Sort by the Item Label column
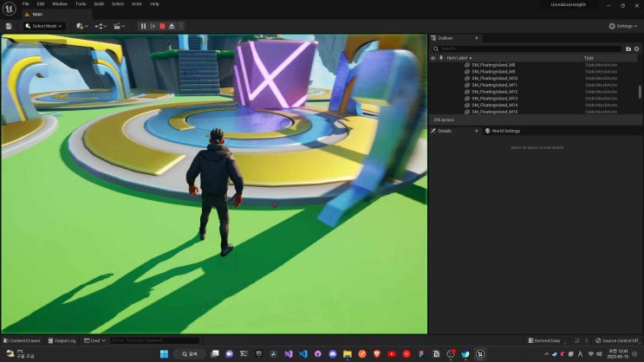This screenshot has height=362, width=644. (x=459, y=58)
